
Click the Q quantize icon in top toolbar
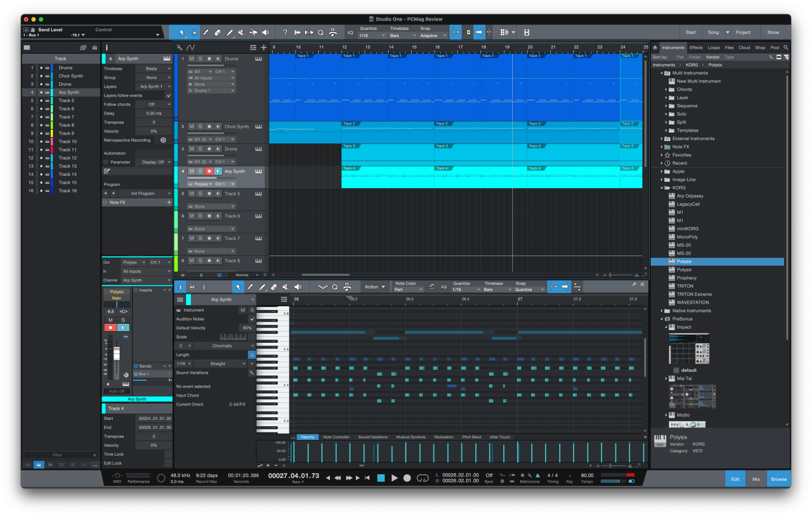321,33
